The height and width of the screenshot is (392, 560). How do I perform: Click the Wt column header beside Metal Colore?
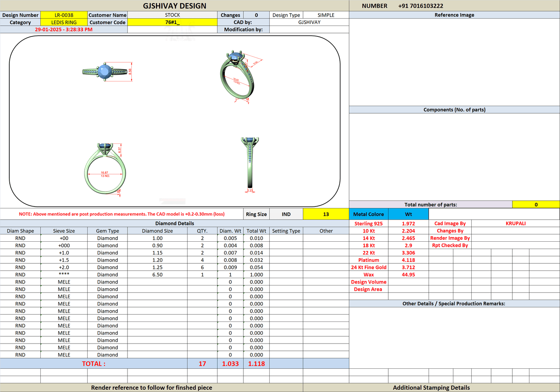[x=408, y=214]
